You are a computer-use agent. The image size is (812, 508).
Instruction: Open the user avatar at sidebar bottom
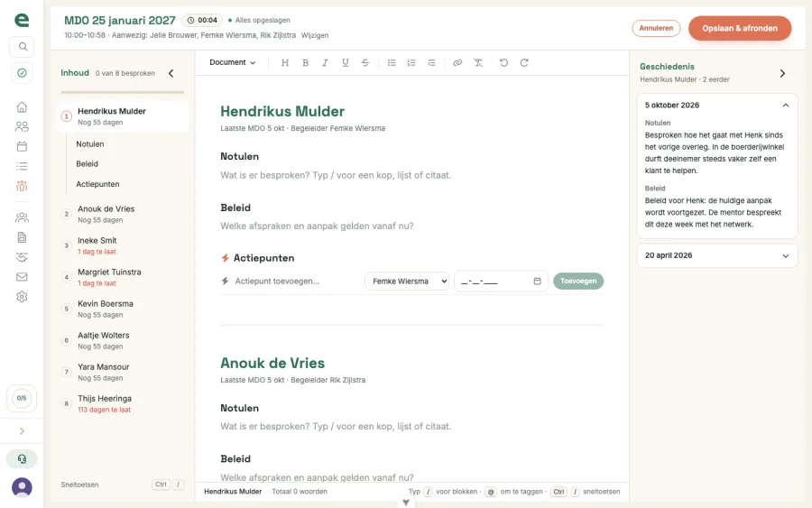coord(22,487)
